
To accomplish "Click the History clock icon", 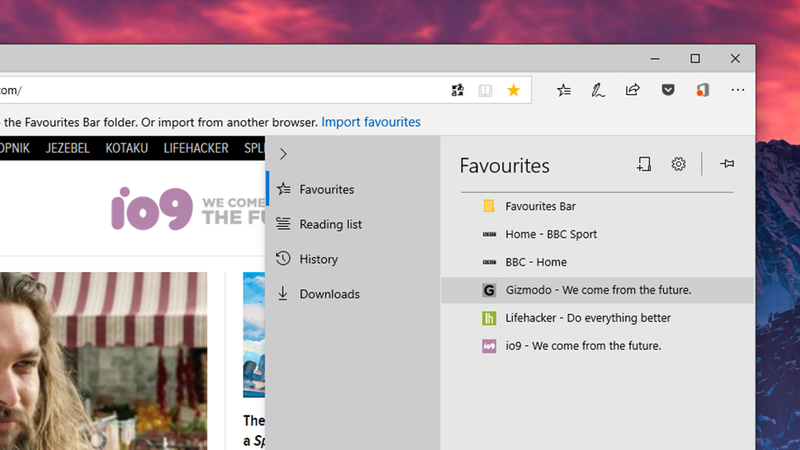I will 283,259.
